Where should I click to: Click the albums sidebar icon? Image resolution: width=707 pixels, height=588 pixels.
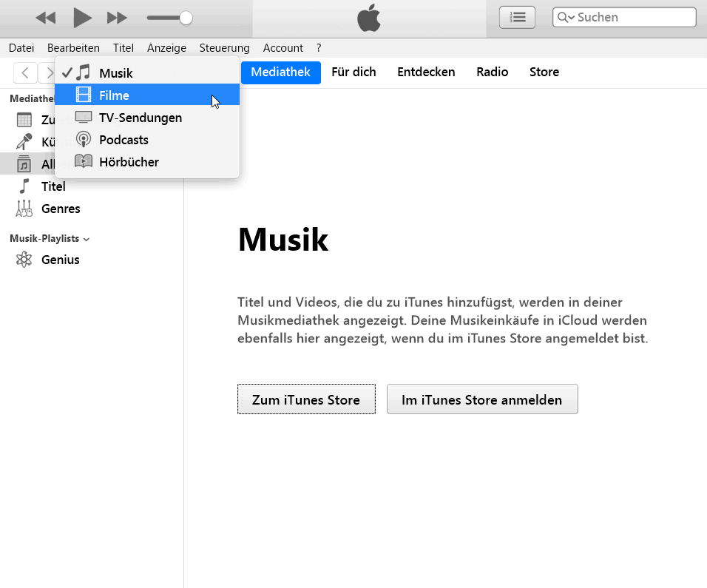tap(24, 163)
